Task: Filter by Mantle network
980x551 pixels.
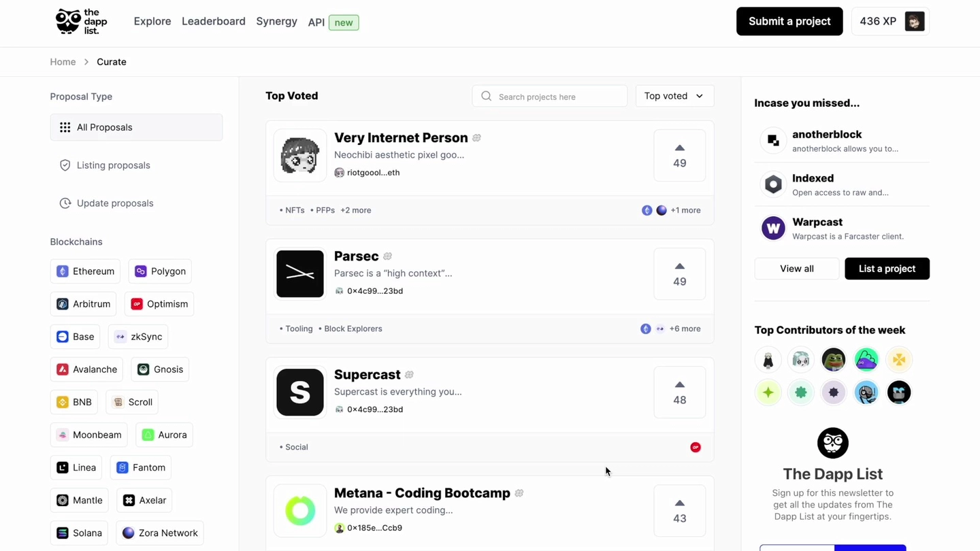Action: 80,500
